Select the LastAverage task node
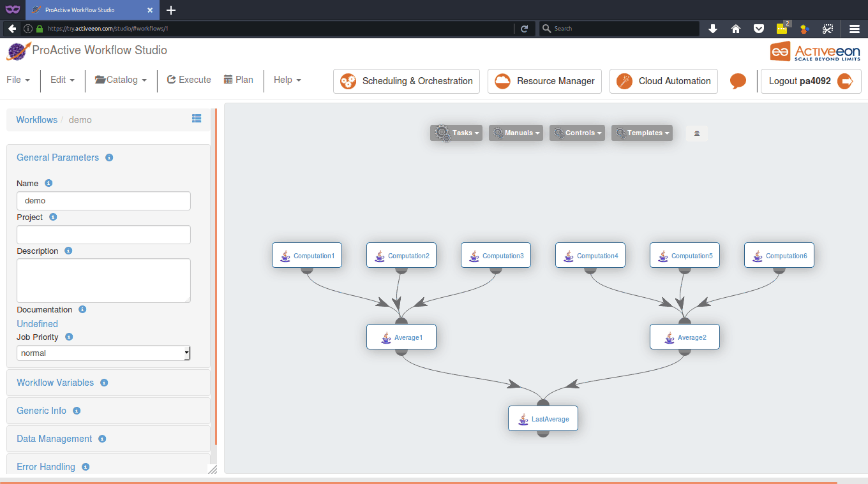 (543, 418)
